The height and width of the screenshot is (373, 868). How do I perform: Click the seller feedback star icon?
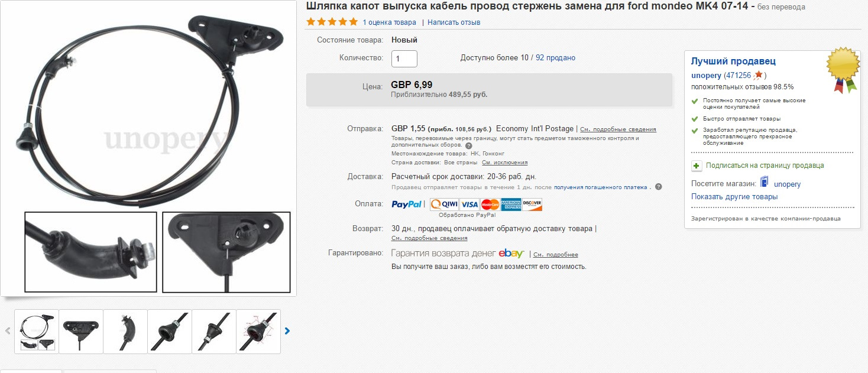[758, 75]
